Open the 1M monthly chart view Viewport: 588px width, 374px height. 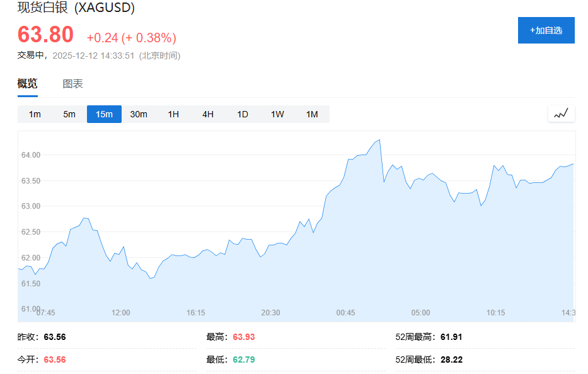coord(311,114)
